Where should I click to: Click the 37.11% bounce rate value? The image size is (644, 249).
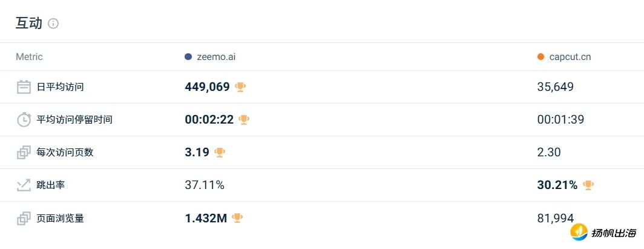pyautogui.click(x=205, y=185)
